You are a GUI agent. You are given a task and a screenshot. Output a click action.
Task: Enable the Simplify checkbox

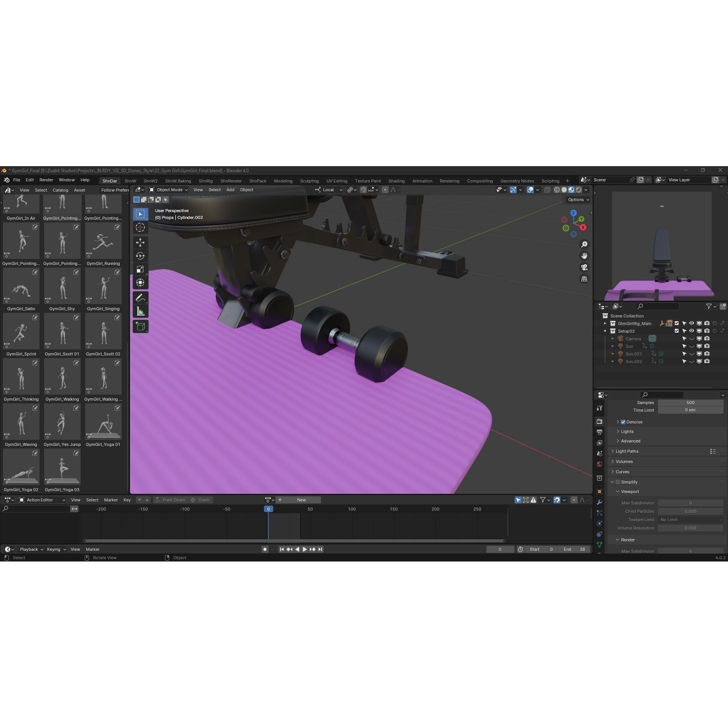tap(618, 482)
